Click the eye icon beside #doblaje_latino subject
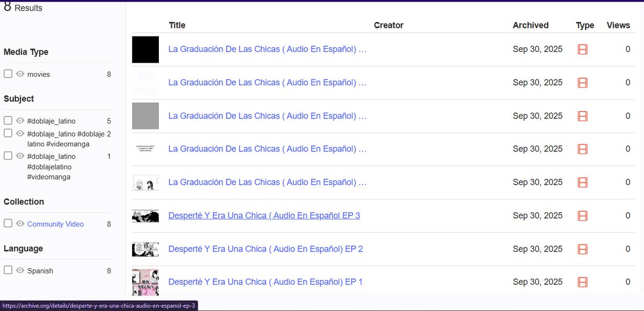Image resolution: width=644 pixels, height=311 pixels. pos(20,121)
